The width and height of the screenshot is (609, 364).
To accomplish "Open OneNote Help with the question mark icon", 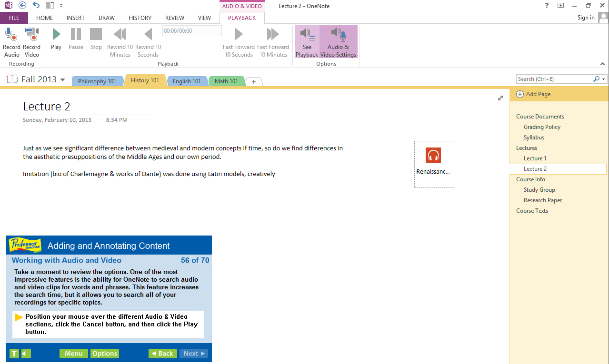I will 546,6.
